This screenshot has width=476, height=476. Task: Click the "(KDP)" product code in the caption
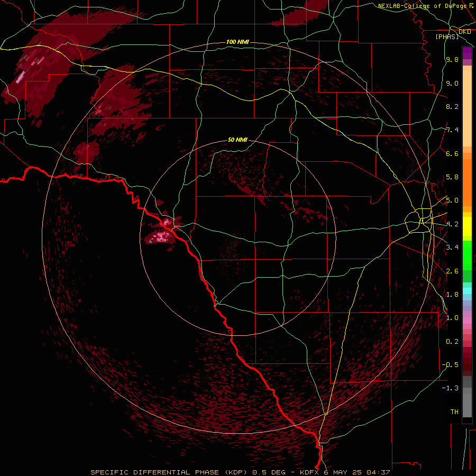237,472
